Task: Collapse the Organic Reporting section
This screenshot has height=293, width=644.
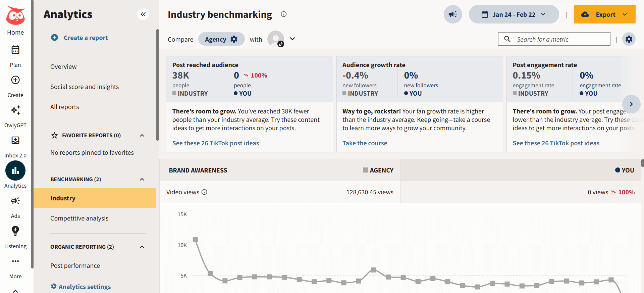Action: 142,247
